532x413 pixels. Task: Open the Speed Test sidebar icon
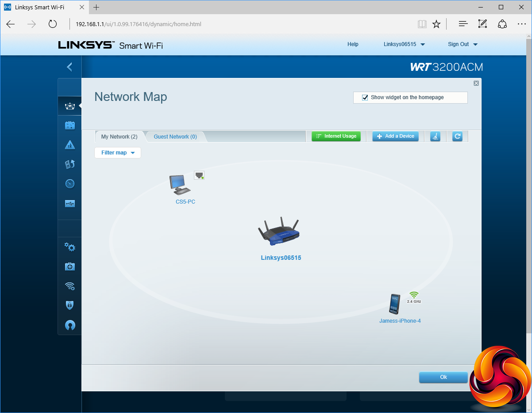pyautogui.click(x=70, y=184)
